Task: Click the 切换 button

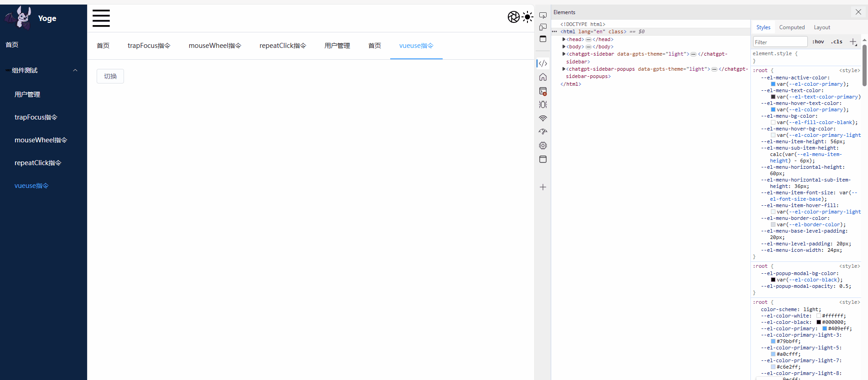Action: click(110, 76)
